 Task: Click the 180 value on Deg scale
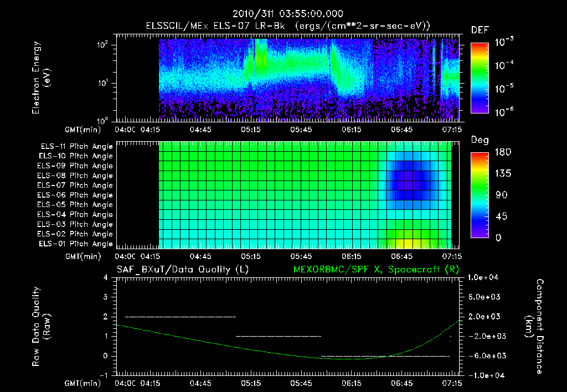(x=503, y=152)
